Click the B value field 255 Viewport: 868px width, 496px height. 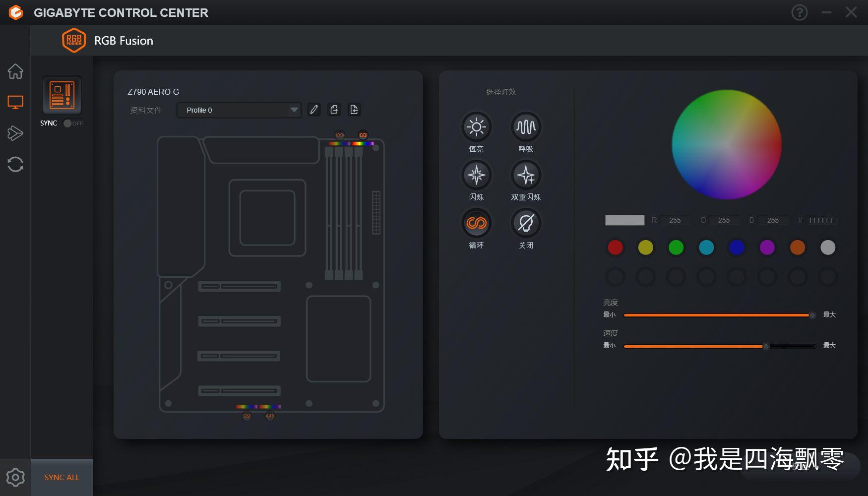coord(773,220)
